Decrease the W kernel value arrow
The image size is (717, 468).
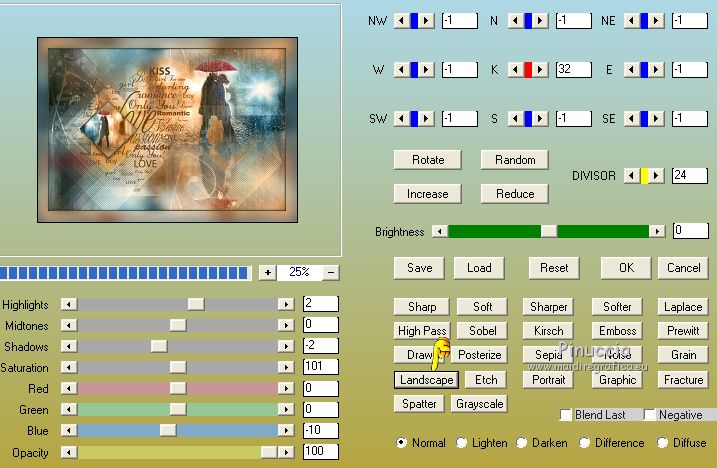coord(401,70)
